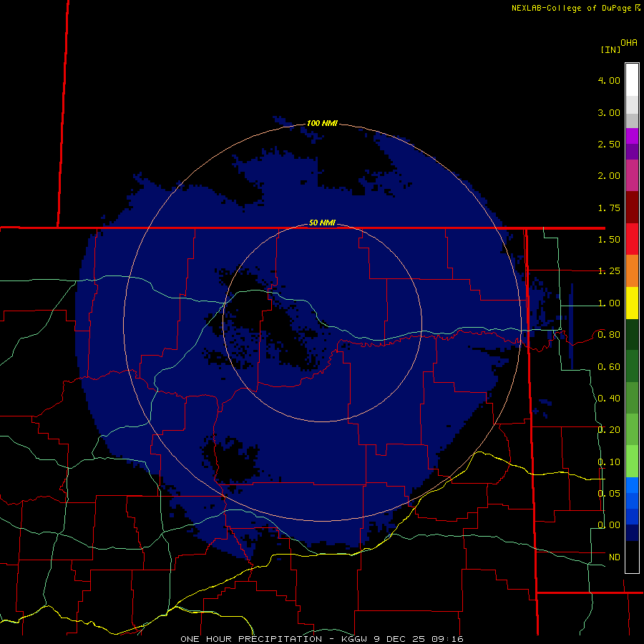Click the 0.00 legend value
The width and height of the screenshot is (644, 644).
point(609,525)
